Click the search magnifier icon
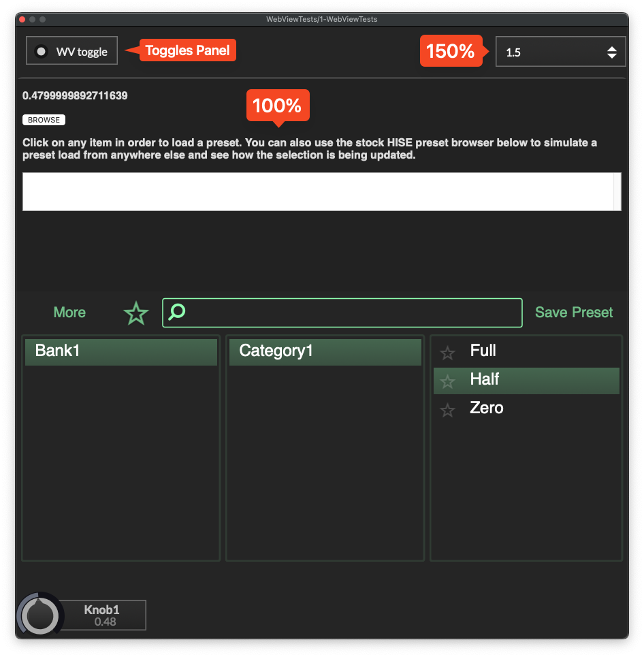The height and width of the screenshot is (657, 644). [177, 313]
